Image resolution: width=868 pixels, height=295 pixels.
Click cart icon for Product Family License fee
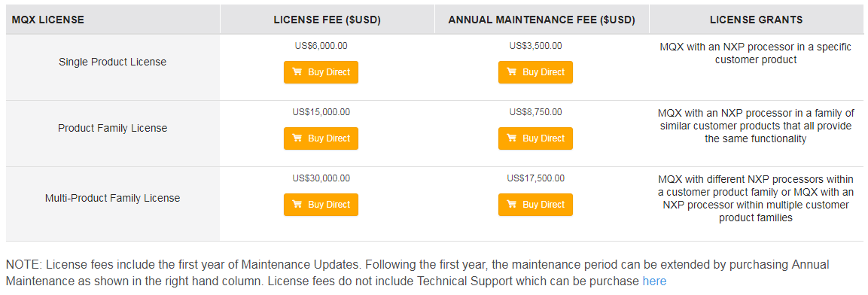tap(297, 138)
